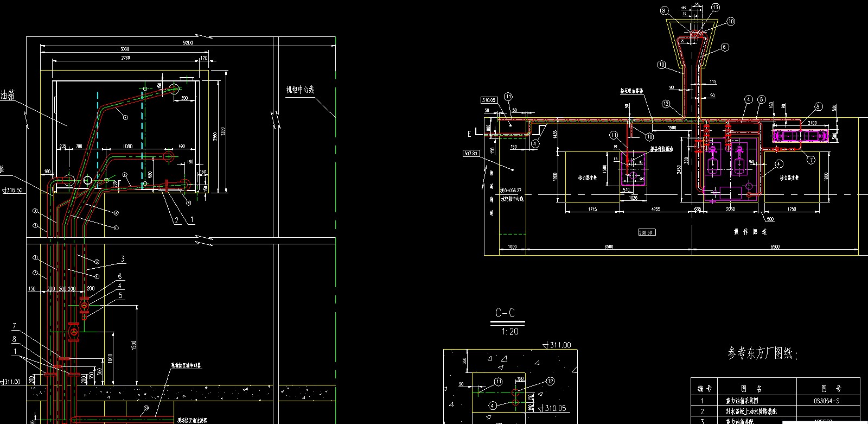
Task: Click the 1080 dimension inside the tank
Action: (128, 147)
